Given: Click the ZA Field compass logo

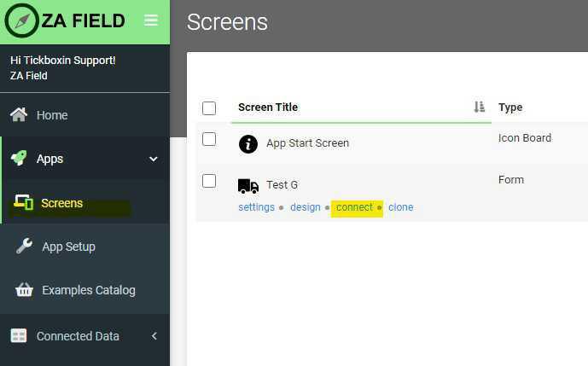Looking at the screenshot, I should pyautogui.click(x=21, y=21).
